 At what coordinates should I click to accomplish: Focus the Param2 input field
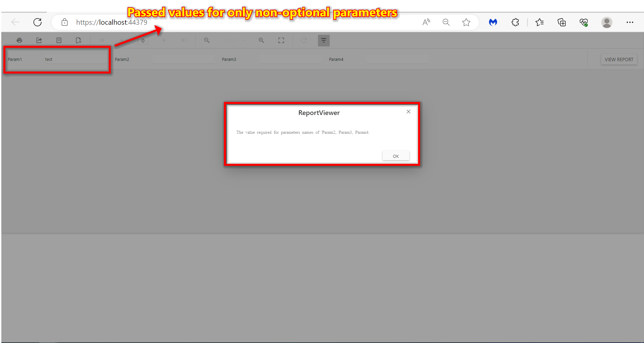pyautogui.click(x=183, y=60)
